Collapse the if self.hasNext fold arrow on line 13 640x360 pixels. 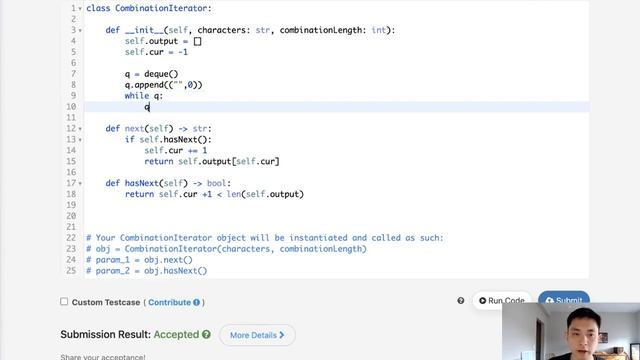pyautogui.click(x=80, y=140)
